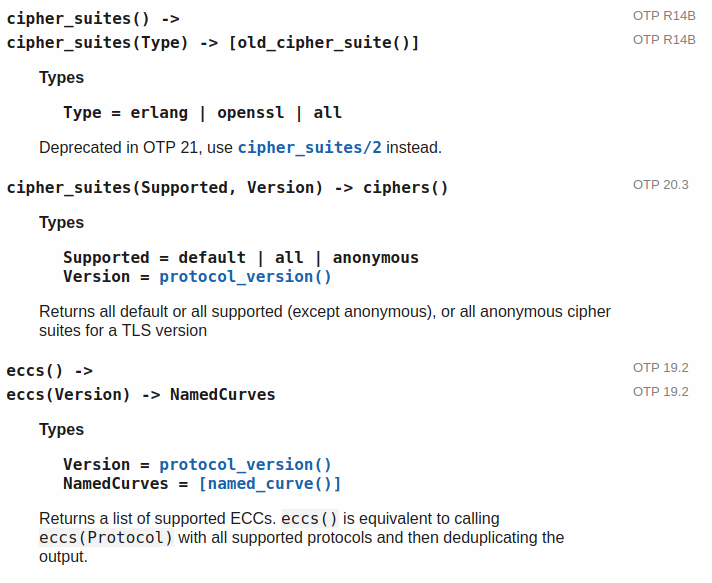Image resolution: width=712 pixels, height=583 pixels.
Task: Select the eccs(Version) -> NamedCurves signature
Action: coord(140,395)
